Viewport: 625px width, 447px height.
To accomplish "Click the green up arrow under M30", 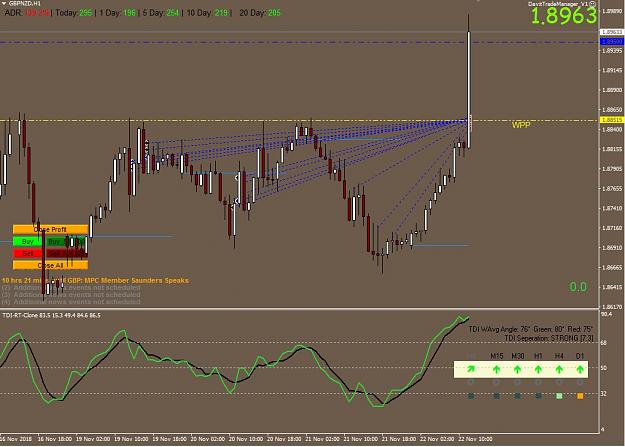I will [517, 370].
